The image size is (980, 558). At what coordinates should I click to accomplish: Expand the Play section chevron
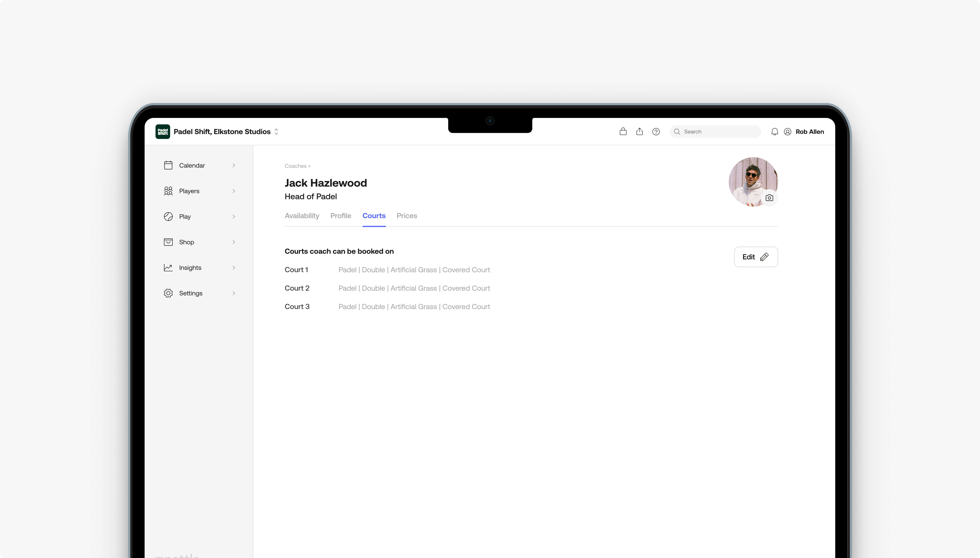[233, 217]
